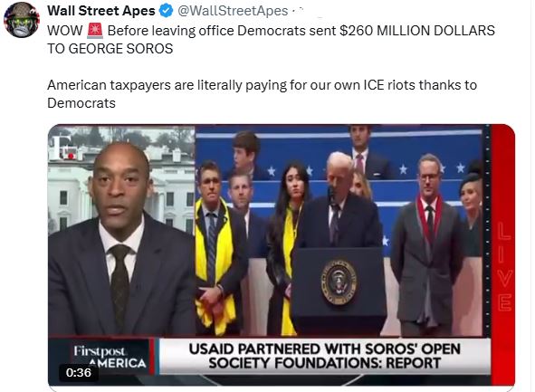The image size is (535, 392).
Task: Click the red siren emoji in tweet
Action: click(95, 31)
